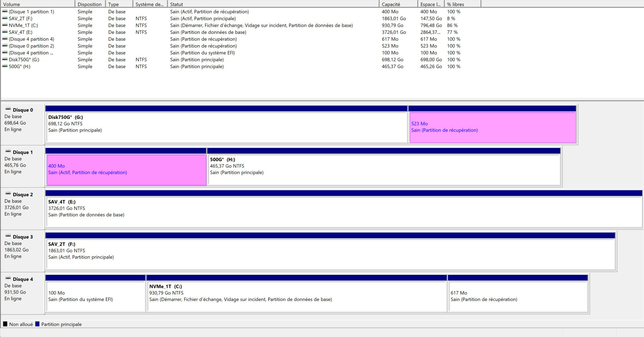Click the drive icon next to SAV_4T (E:) row
Viewport: 644px width, 337px height.
[5, 32]
